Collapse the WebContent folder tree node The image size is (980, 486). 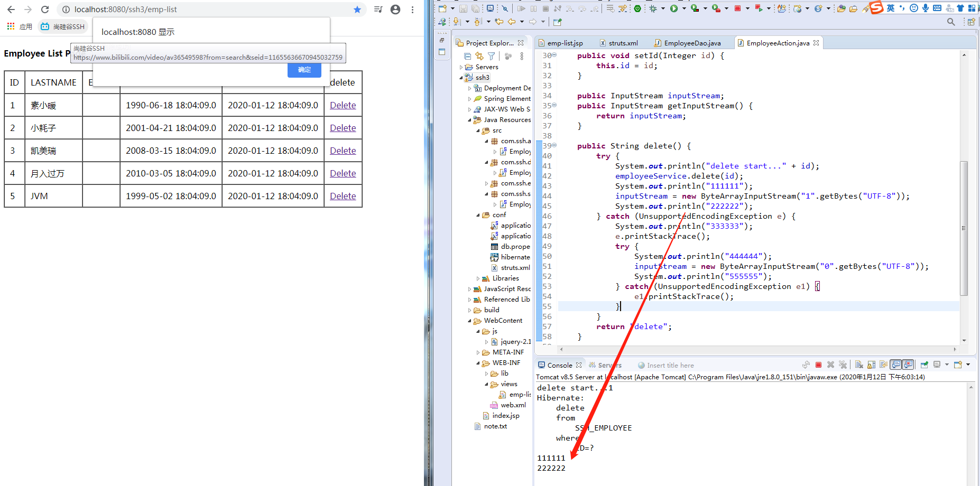point(470,321)
